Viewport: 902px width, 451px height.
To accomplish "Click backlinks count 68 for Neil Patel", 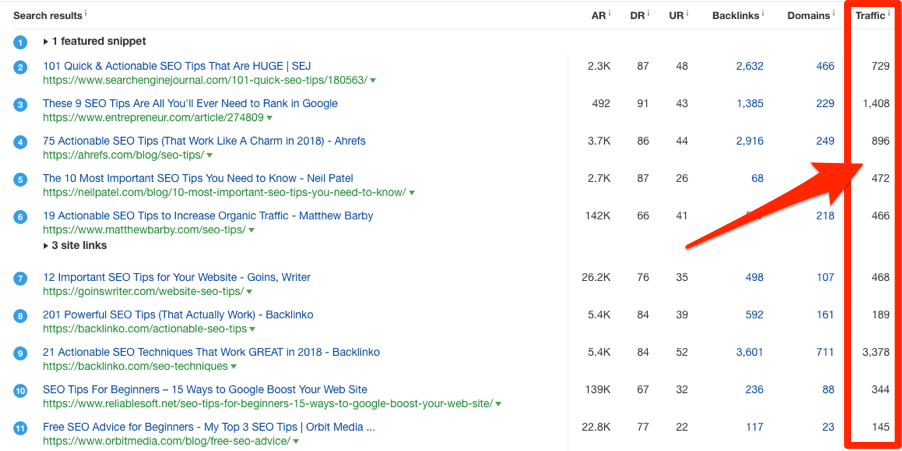I will (757, 179).
